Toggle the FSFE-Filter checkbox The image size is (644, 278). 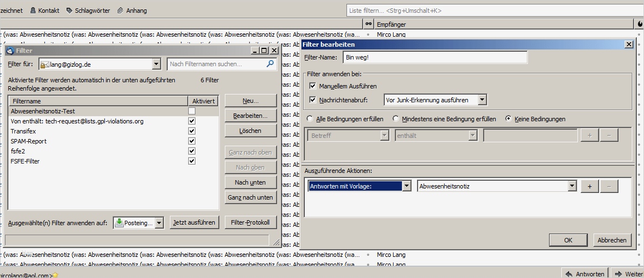tap(192, 161)
